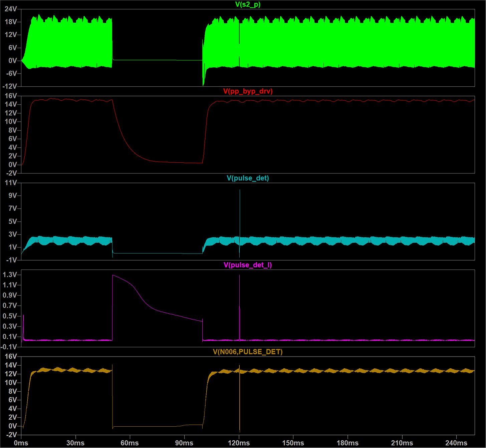Image resolution: width=486 pixels, height=448 pixels.
Task: Click the 180ms time axis label
Action: (x=347, y=443)
